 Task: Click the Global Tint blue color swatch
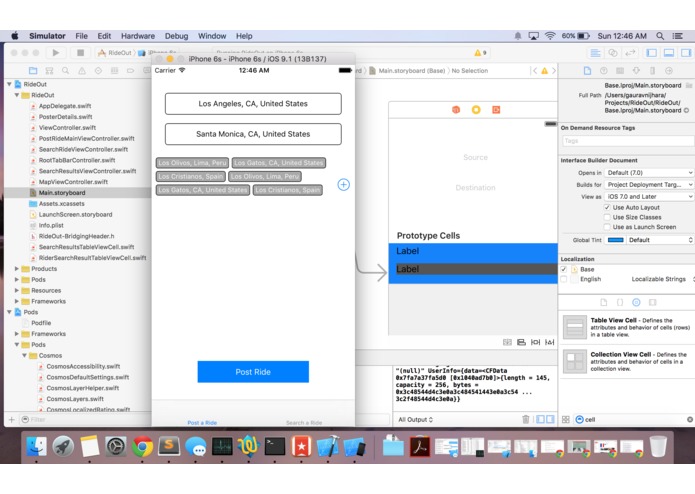(616, 240)
